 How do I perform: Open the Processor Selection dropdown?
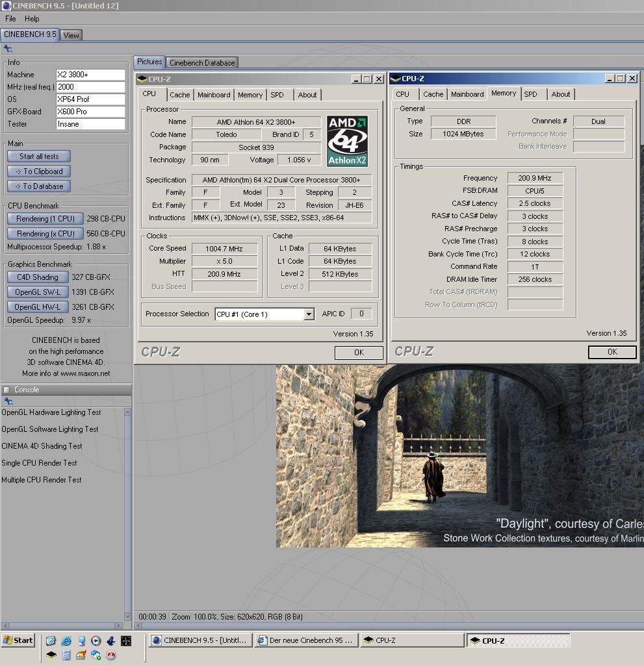pos(309,314)
